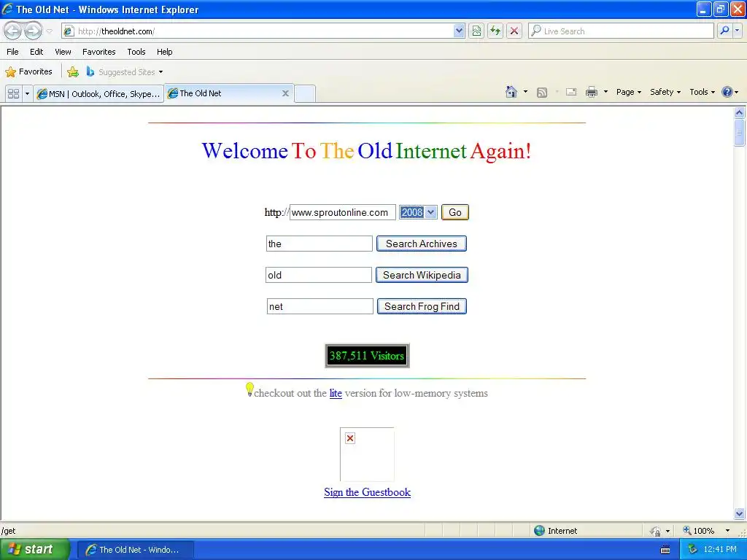This screenshot has height=560, width=747.
Task: Click Add to Favorites Bar icon
Action: (x=73, y=72)
